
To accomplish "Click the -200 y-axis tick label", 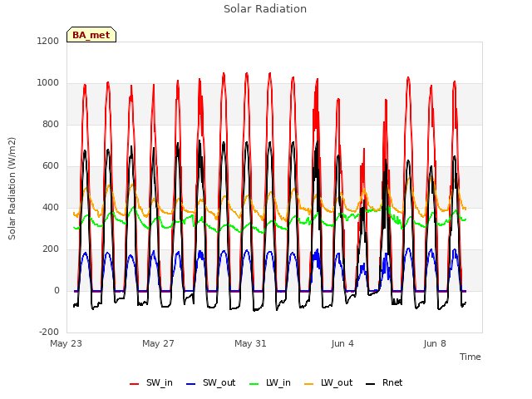I will [x=49, y=332].
